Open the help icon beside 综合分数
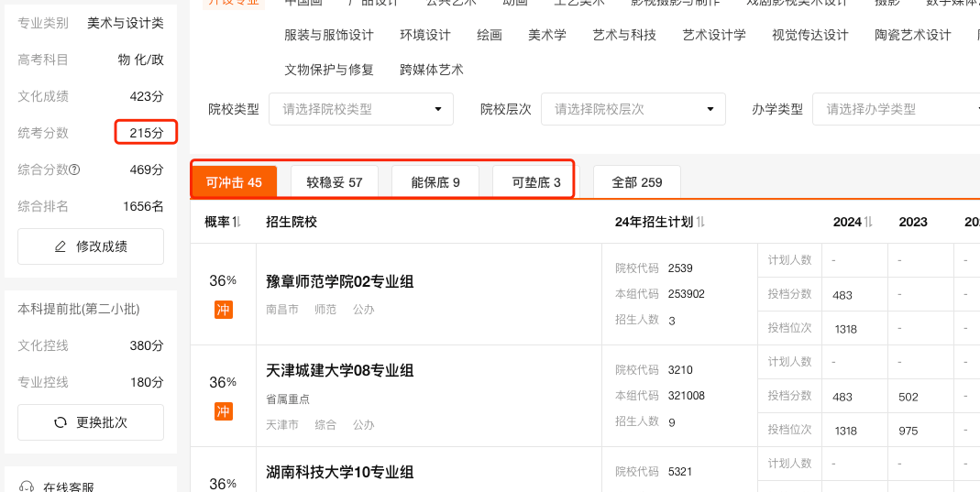Screen dimensions: 980x492 [x=75, y=169]
